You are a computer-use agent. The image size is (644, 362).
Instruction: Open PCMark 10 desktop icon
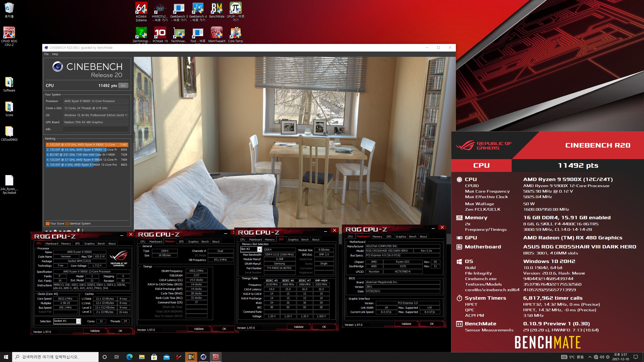pos(160,35)
